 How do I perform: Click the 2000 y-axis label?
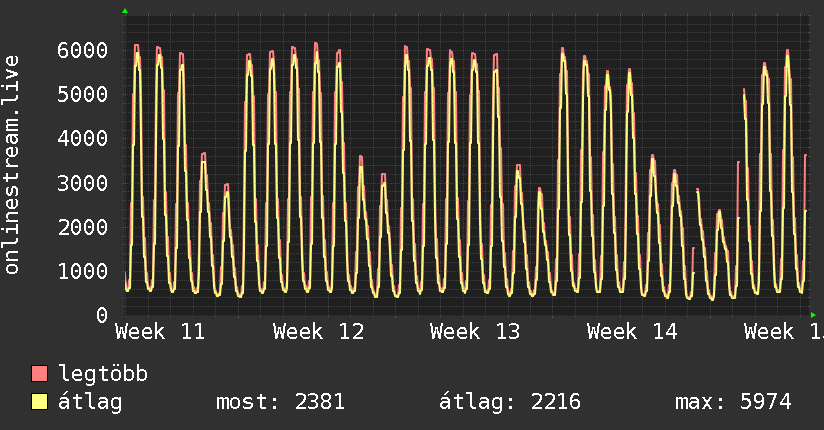83,228
